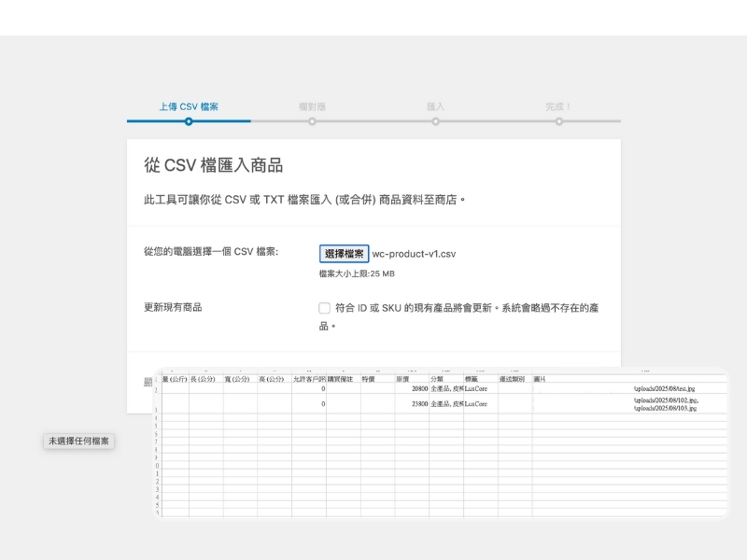The height and width of the screenshot is (560, 747).
Task: Click the step circle under 完成！
Action: pos(558,121)
